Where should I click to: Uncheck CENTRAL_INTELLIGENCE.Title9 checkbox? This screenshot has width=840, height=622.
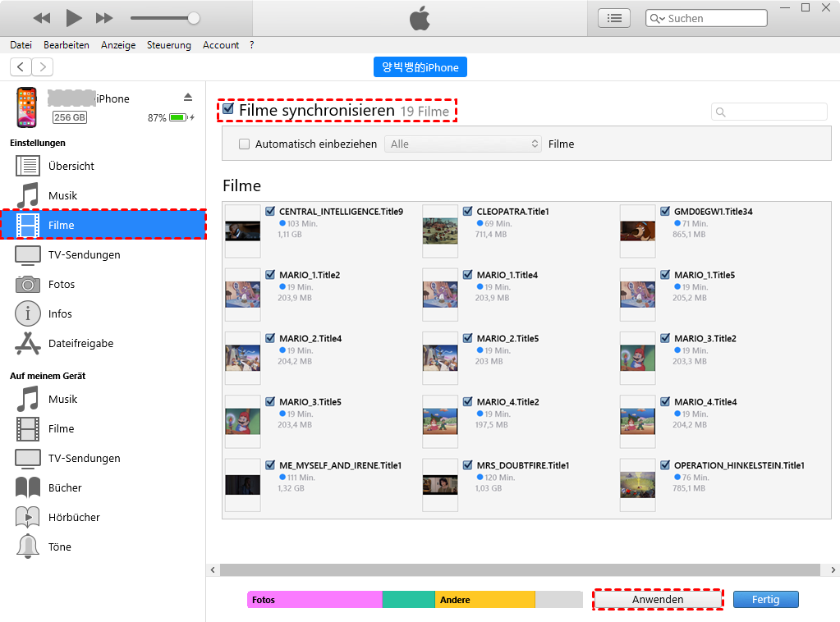[x=270, y=211]
